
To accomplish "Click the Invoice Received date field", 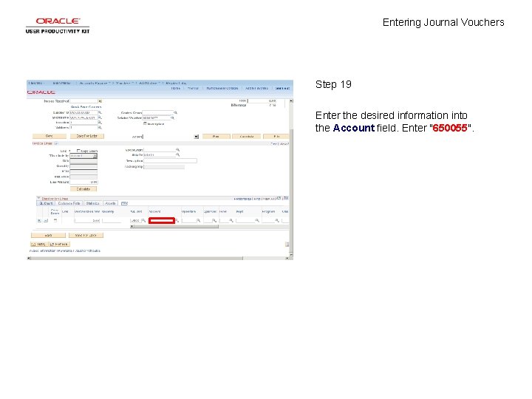I will tap(83, 101).
